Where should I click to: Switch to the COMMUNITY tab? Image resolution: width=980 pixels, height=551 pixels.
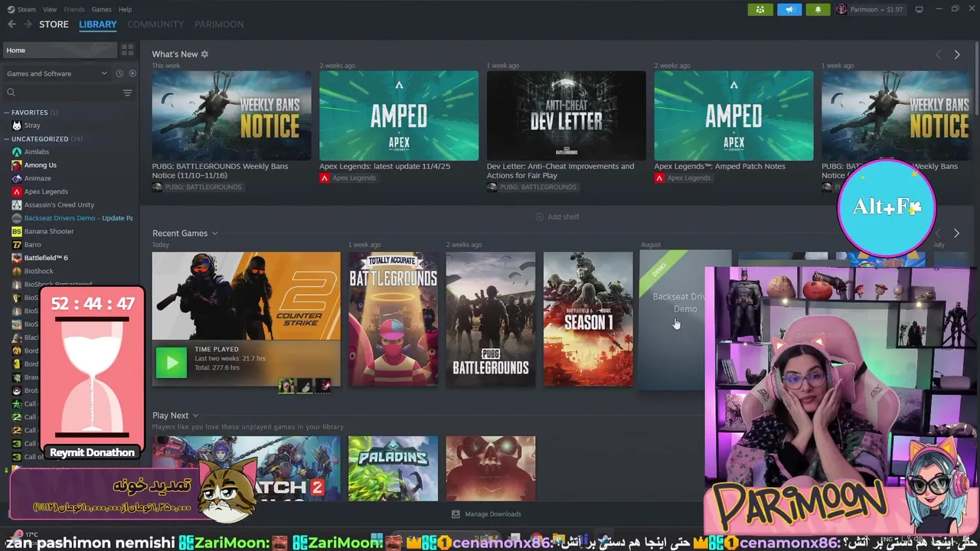[155, 24]
